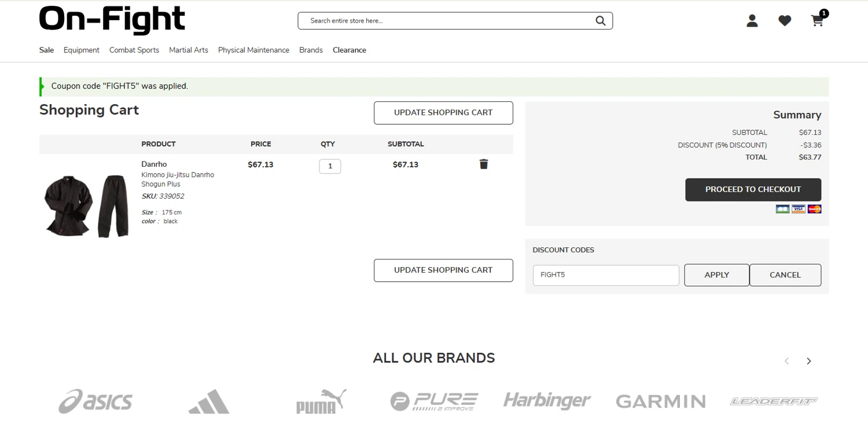Open the user account icon

pyautogui.click(x=752, y=21)
